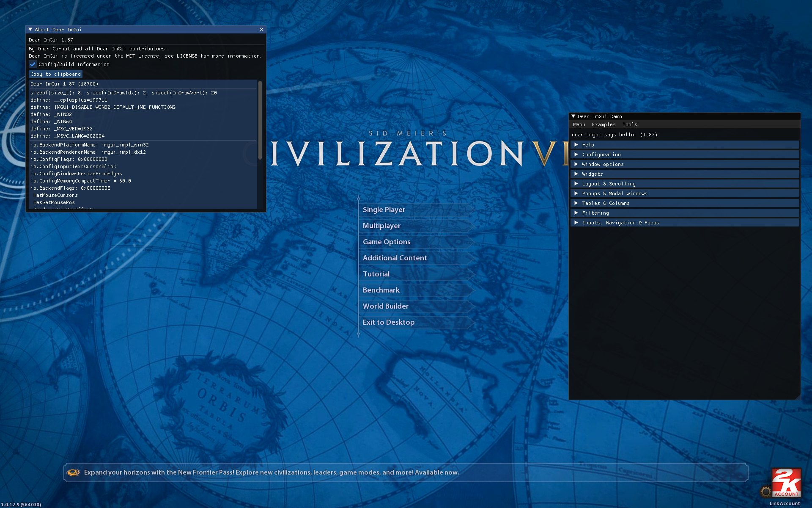The image size is (812, 508).
Task: Click Copy to clipboard button
Action: pyautogui.click(x=55, y=75)
